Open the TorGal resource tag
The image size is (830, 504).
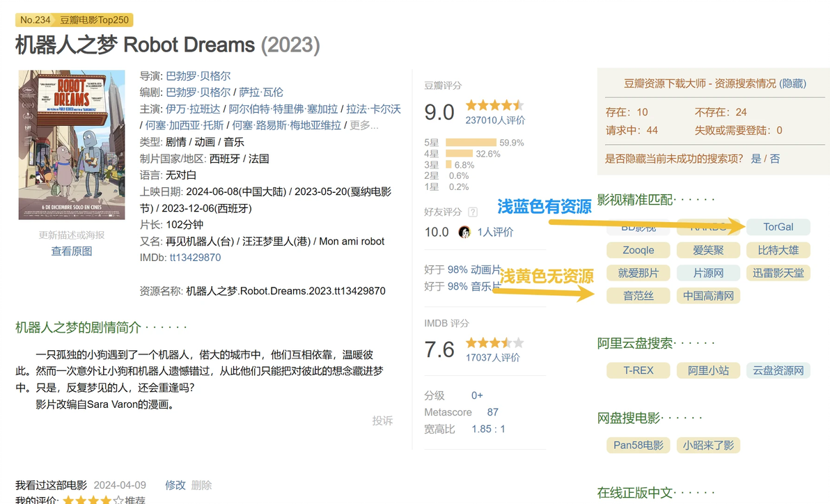(x=778, y=227)
